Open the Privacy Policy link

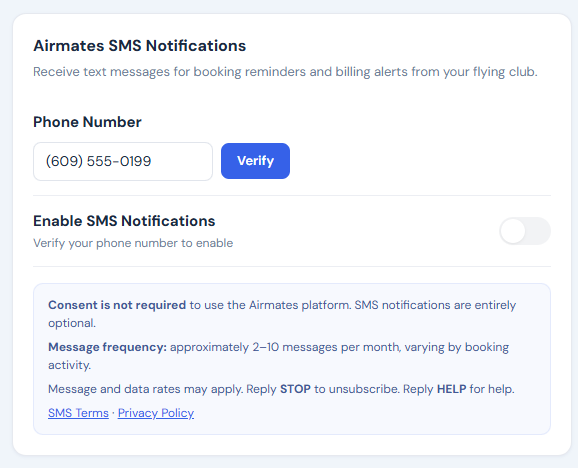(156, 413)
